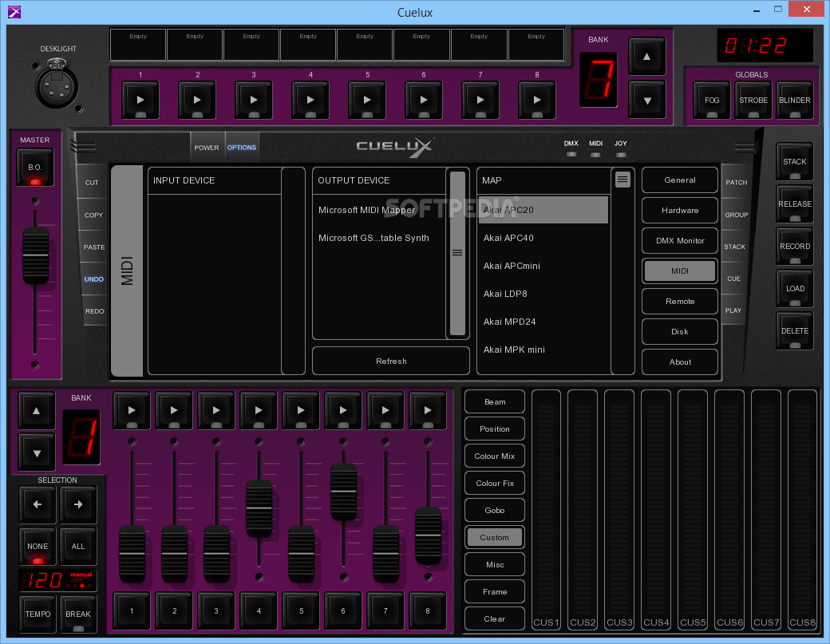This screenshot has width=830, height=644.
Task: Open the About section
Action: pos(680,362)
